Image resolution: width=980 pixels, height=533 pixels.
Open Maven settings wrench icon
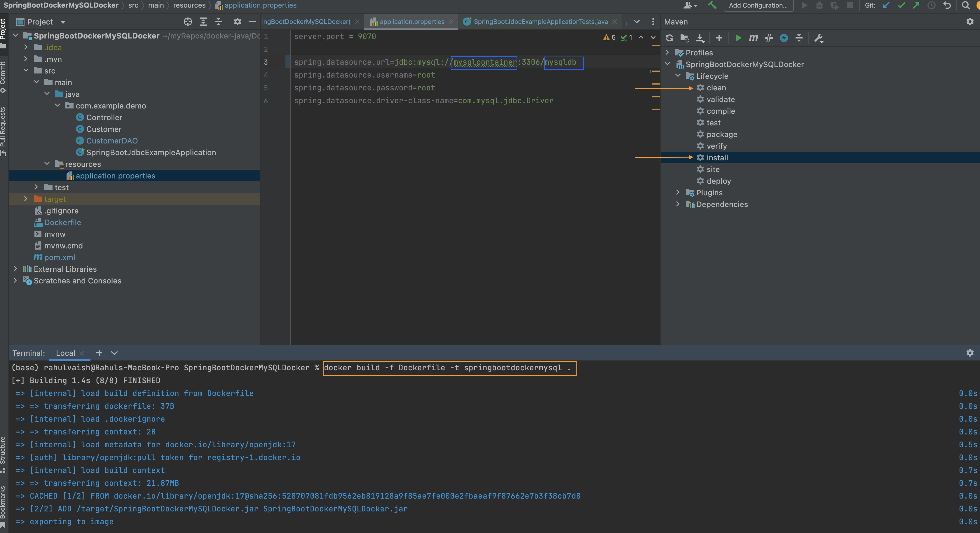pos(819,38)
